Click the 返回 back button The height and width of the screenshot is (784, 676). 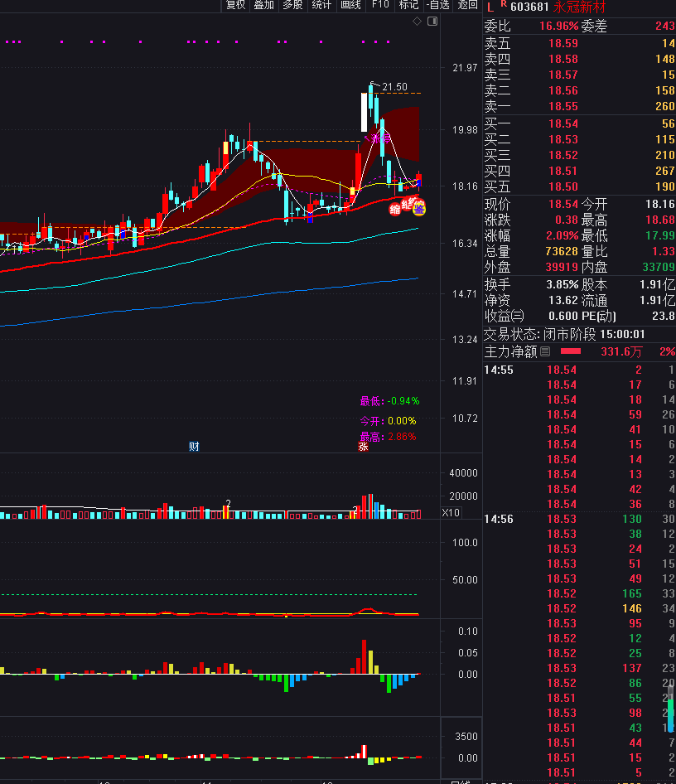click(468, 5)
